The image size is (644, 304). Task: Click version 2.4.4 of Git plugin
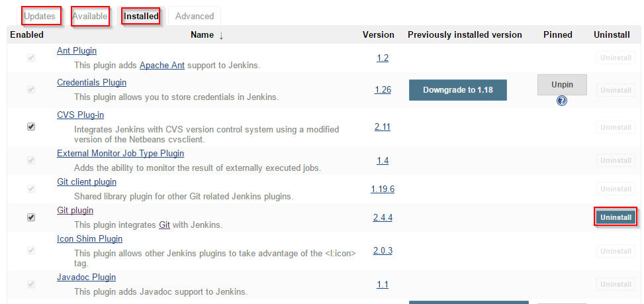tap(383, 218)
